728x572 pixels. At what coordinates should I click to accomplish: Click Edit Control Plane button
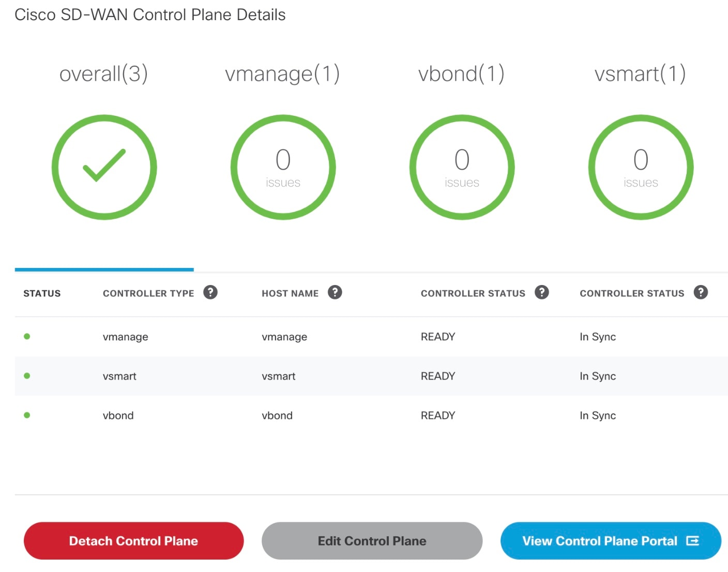click(372, 541)
